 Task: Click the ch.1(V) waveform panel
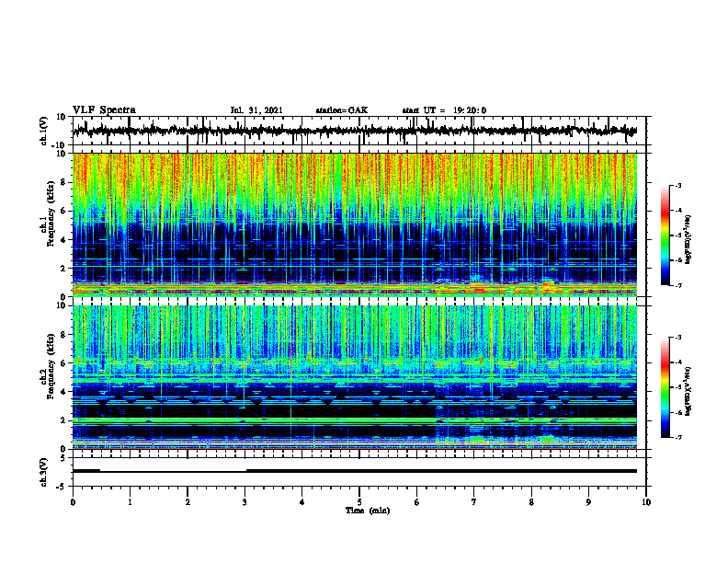359,131
